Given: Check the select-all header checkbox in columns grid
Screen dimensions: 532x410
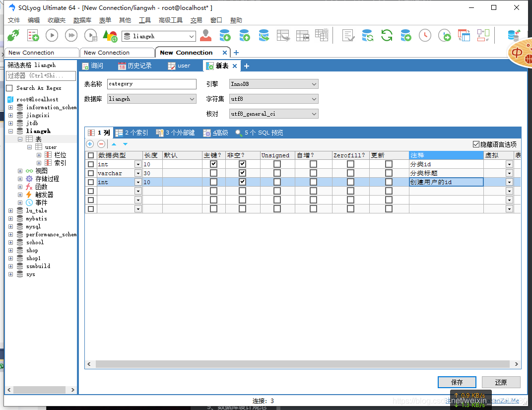Looking at the screenshot, I should point(91,155).
